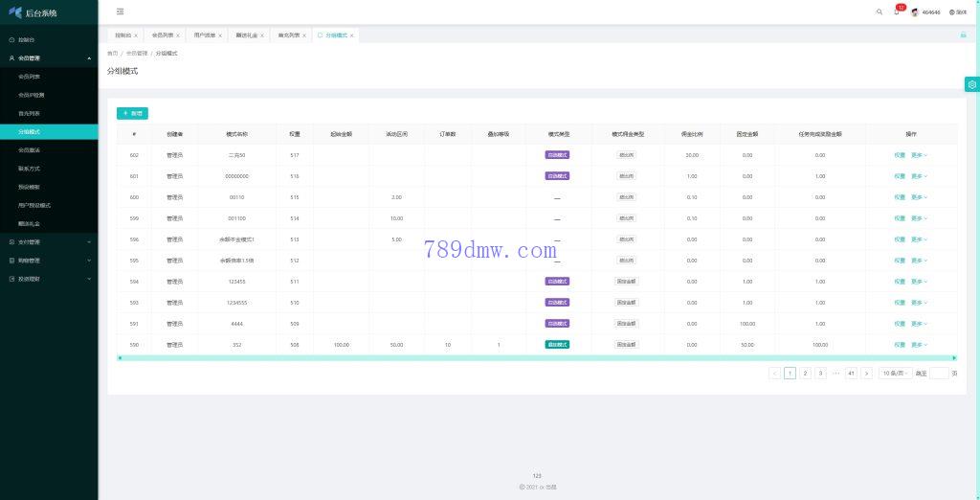Click the table's horizontal scrollbar
The width and height of the screenshot is (980, 500).
(536, 358)
